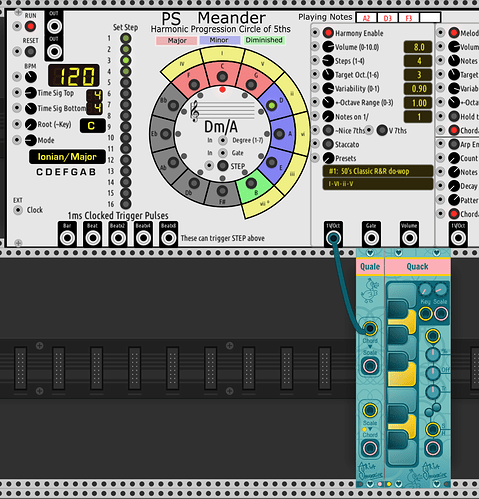479x499 pixels.
Task: Click the BPM knob
Action: tap(31, 77)
